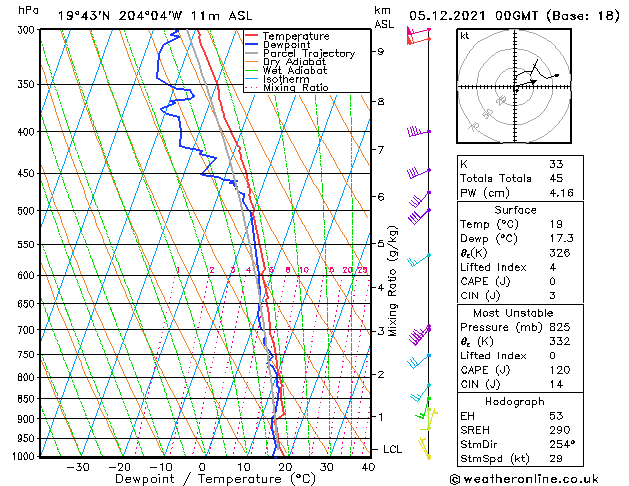
Task: Click the blue Dewpoint legend line
Action: pyautogui.click(x=251, y=45)
